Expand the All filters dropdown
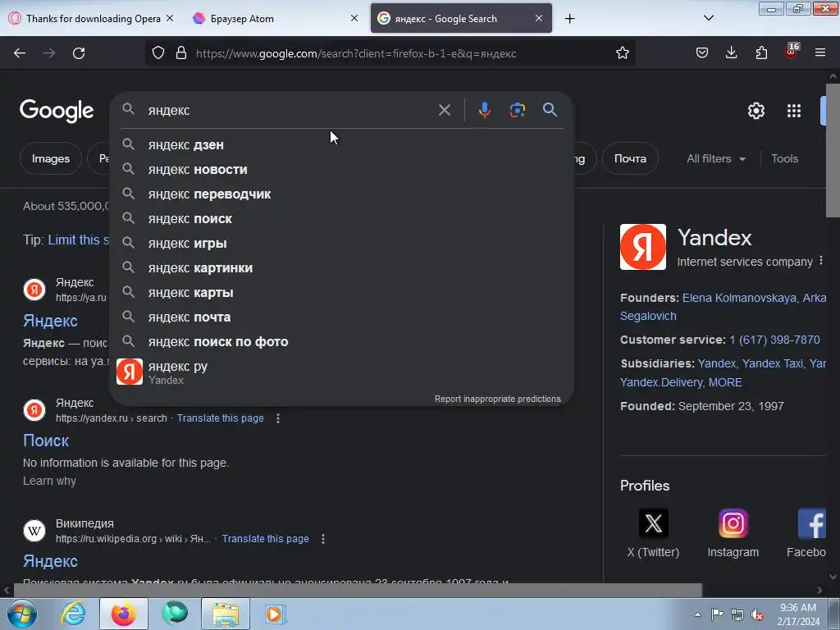This screenshot has height=630, width=840. 715,158
